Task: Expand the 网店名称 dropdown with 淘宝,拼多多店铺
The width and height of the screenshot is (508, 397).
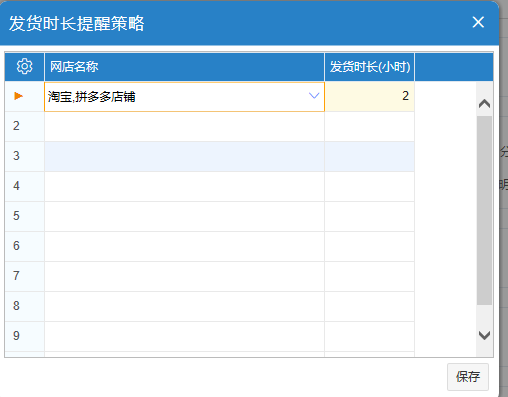Action: pos(314,96)
